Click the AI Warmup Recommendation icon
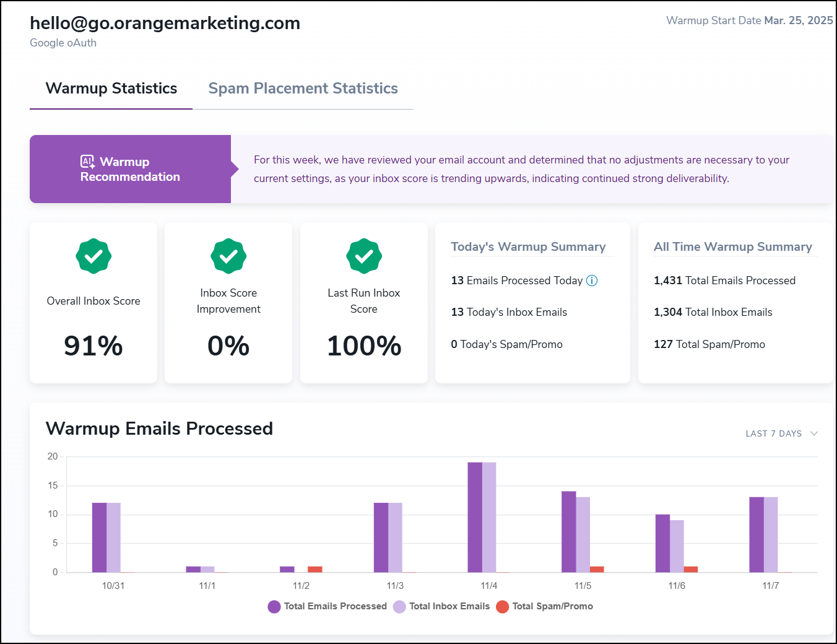 pyautogui.click(x=88, y=162)
